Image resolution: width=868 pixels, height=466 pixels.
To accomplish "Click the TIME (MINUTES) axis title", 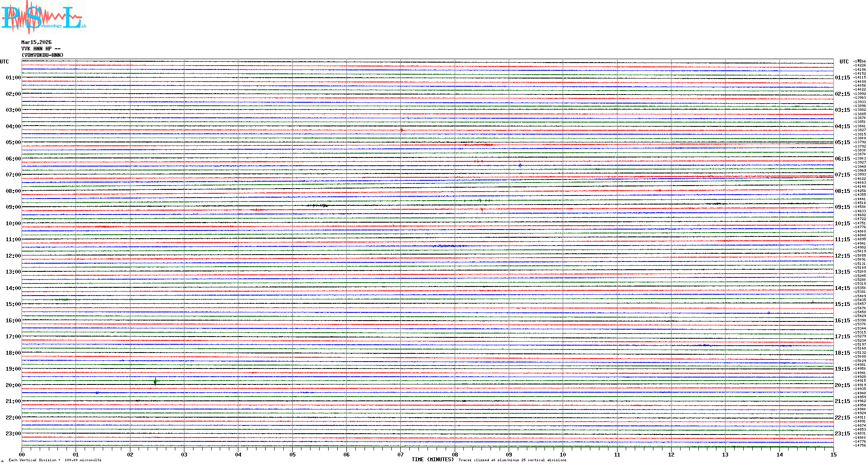I will [x=432, y=460].
